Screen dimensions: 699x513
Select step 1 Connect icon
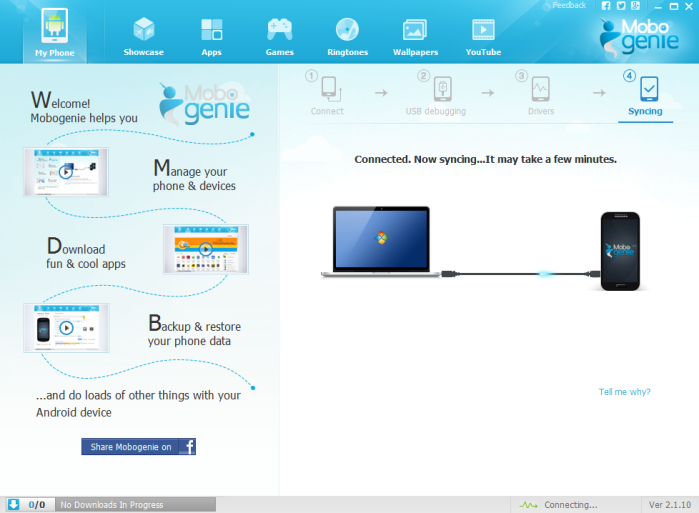331,88
